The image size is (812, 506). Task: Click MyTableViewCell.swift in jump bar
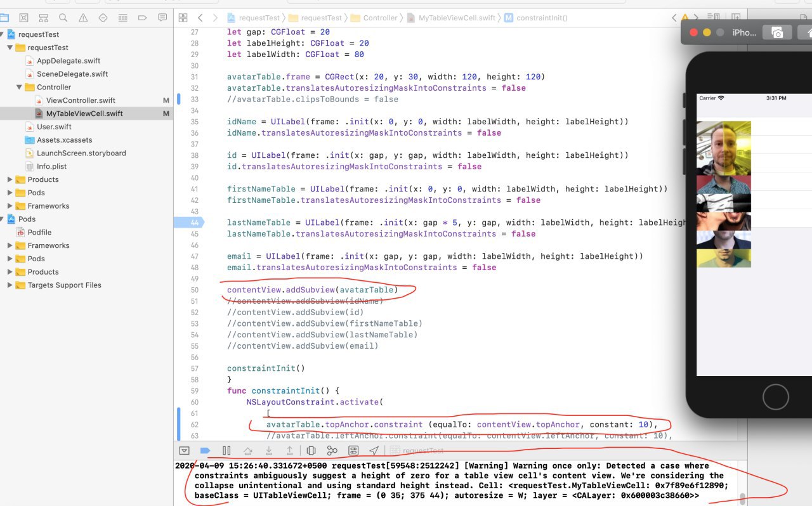coord(452,18)
